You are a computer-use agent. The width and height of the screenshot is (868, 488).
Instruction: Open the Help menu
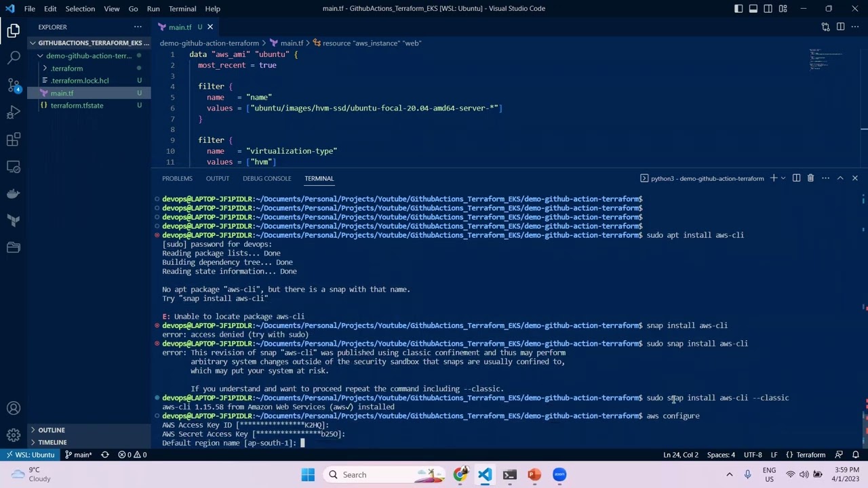tap(212, 9)
